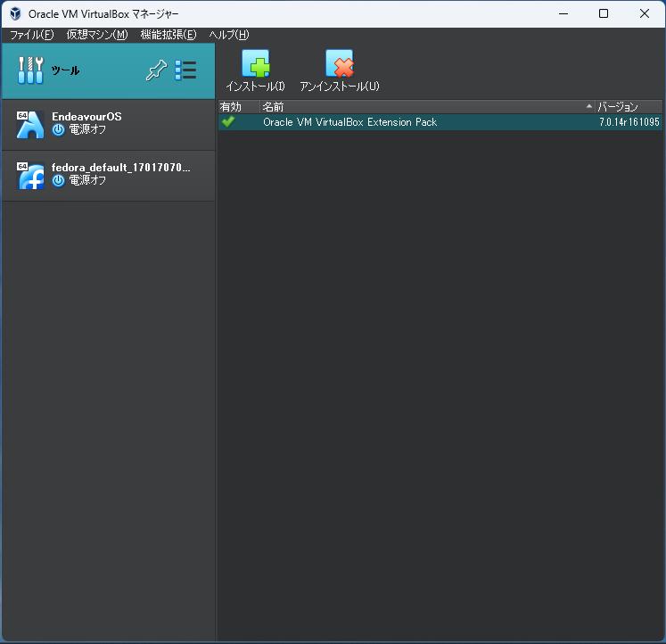Sort by the バージョン column header
This screenshot has width=666, height=644.
[x=629, y=107]
